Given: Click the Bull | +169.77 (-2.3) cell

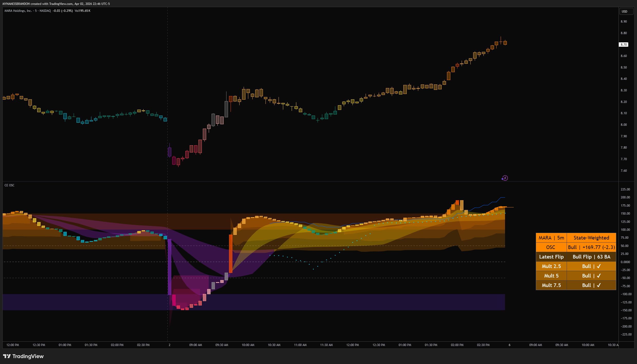Looking at the screenshot, I should [x=591, y=247].
